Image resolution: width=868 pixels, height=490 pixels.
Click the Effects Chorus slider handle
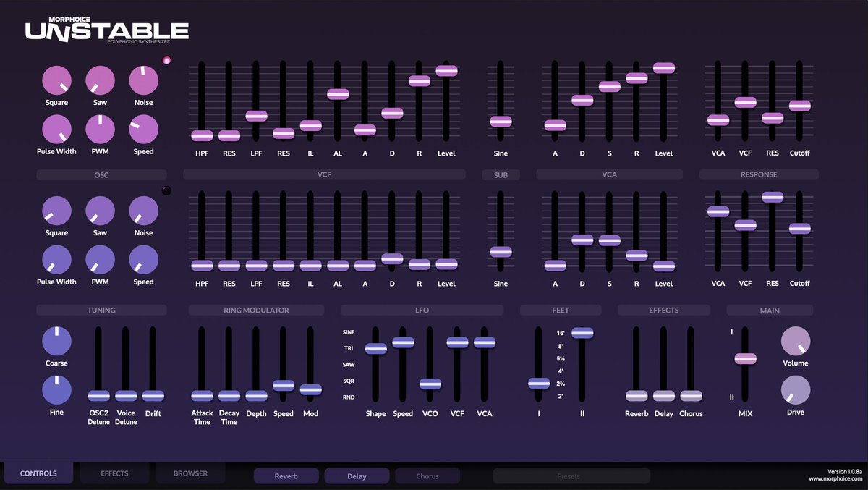(x=691, y=396)
